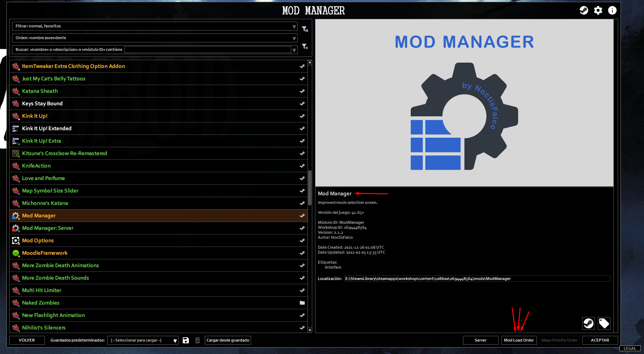
Task: Save current preset with floppy disk icon
Action: click(x=186, y=340)
